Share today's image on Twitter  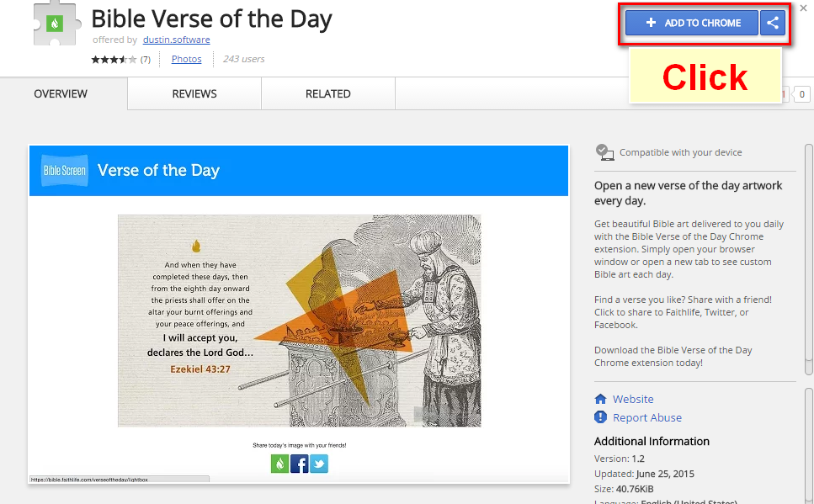(x=318, y=464)
